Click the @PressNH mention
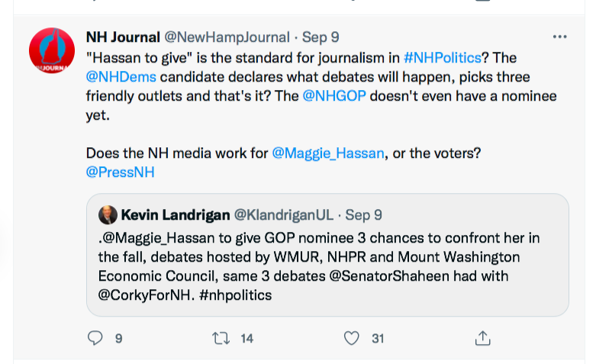The image size is (596, 364). (121, 172)
